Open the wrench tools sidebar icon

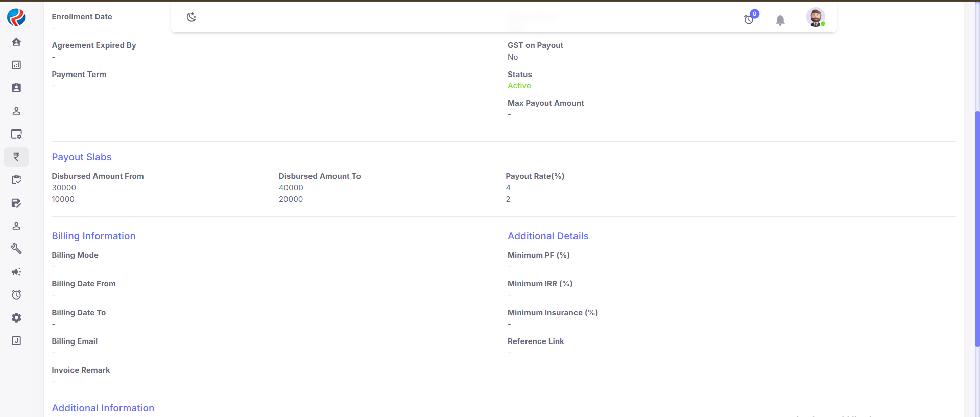16,249
